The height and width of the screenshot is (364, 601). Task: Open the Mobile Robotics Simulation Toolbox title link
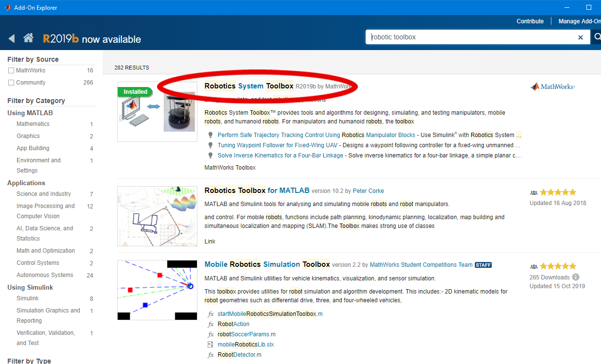click(267, 264)
